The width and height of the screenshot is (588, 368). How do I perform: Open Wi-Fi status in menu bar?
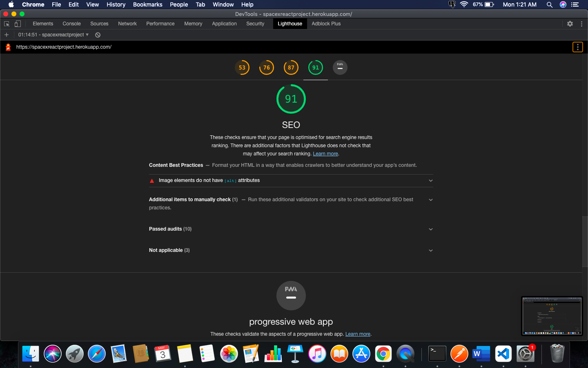464,4
